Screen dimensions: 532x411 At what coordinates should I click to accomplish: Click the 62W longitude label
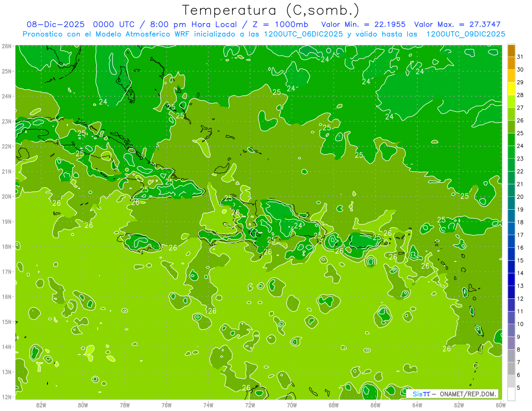[x=459, y=405]
